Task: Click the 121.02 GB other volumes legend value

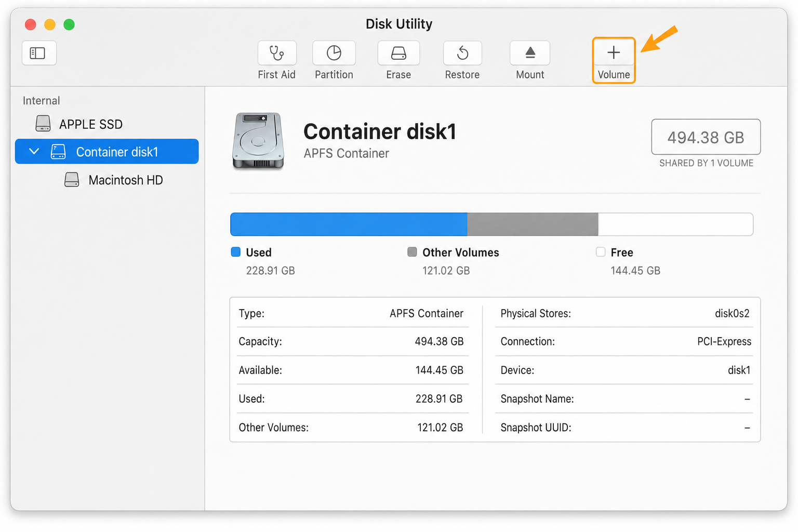Action: pyautogui.click(x=446, y=271)
